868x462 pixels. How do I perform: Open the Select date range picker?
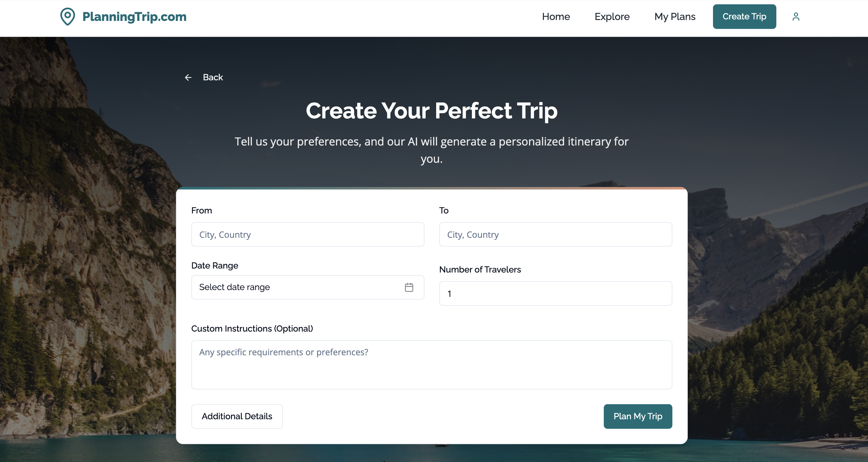click(x=297, y=287)
